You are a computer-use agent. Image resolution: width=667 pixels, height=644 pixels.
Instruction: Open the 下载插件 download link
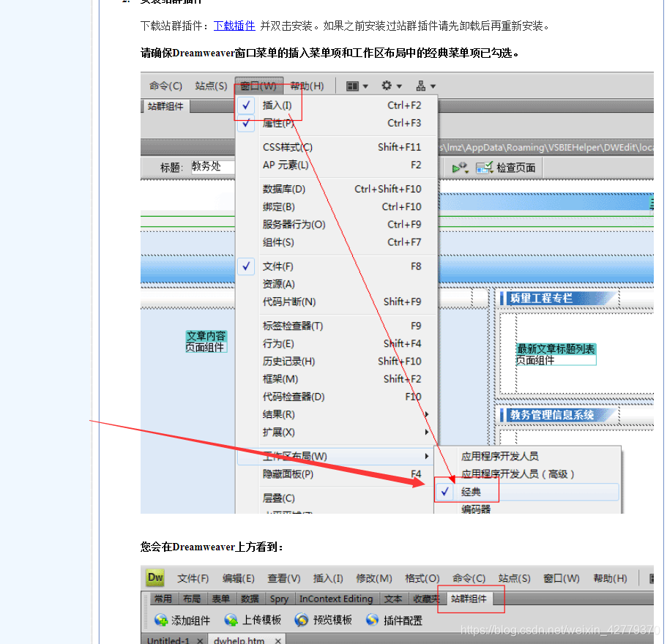(234, 26)
